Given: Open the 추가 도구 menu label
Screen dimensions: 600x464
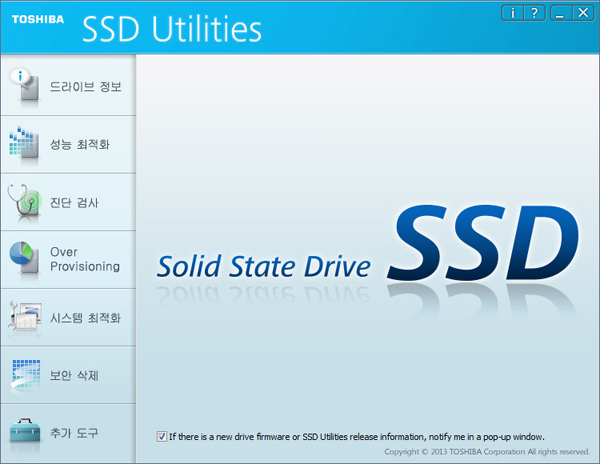Looking at the screenshot, I should tap(74, 433).
